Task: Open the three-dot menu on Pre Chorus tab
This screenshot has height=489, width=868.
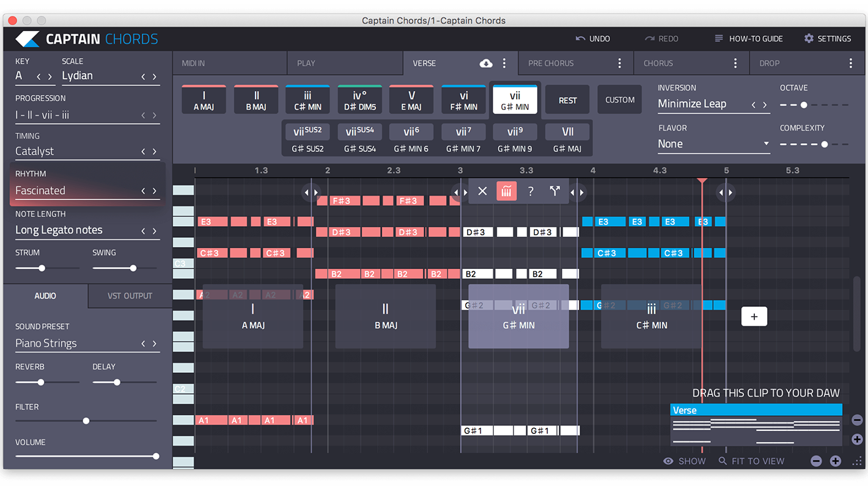Action: tap(619, 63)
